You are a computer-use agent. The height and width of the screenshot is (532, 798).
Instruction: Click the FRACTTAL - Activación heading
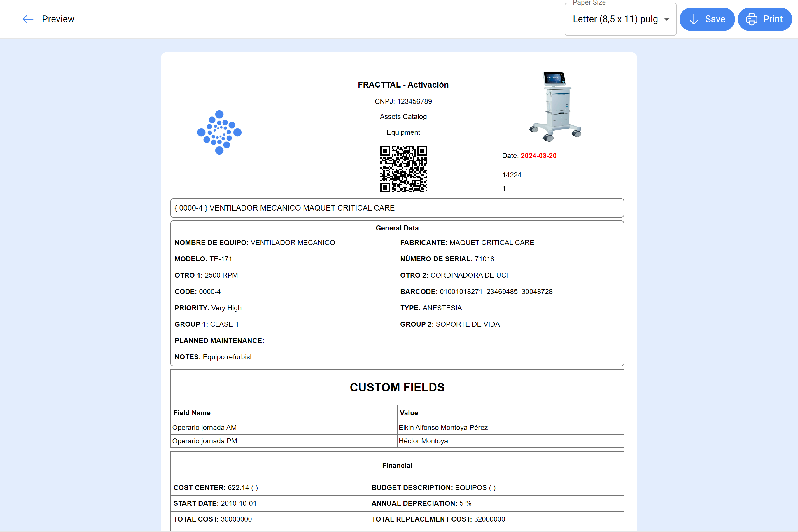point(403,85)
